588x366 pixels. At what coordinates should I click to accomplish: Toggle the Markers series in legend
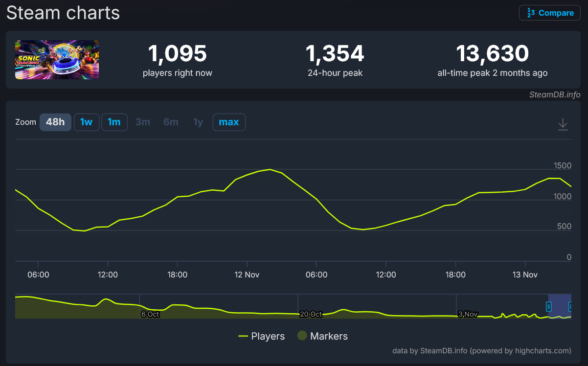(323, 336)
